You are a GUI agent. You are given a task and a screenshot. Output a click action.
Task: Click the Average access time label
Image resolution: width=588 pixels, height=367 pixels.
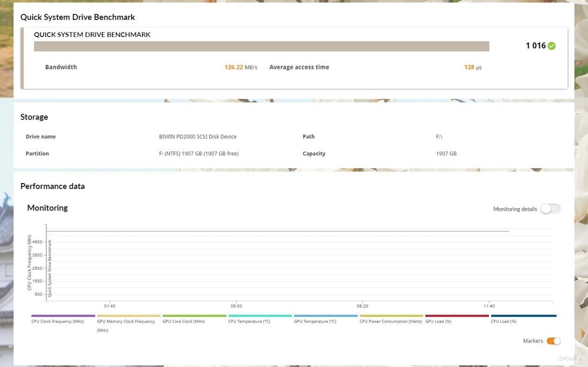point(299,67)
